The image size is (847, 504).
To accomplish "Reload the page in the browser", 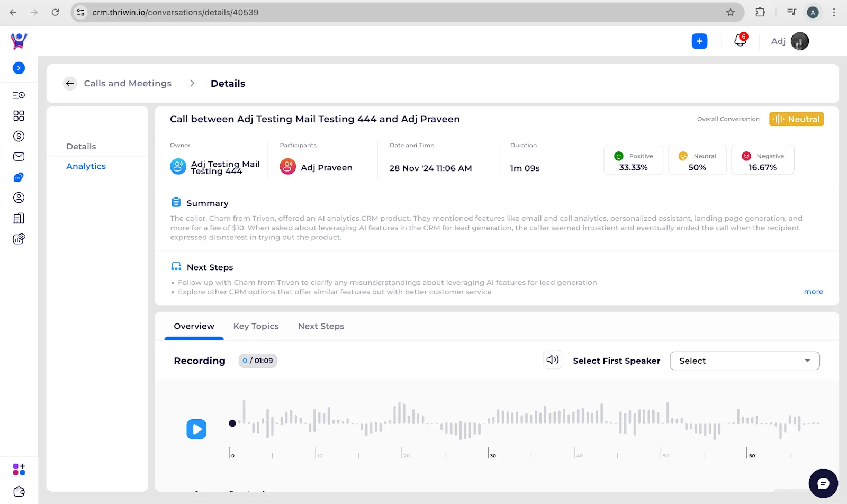I will click(x=55, y=12).
